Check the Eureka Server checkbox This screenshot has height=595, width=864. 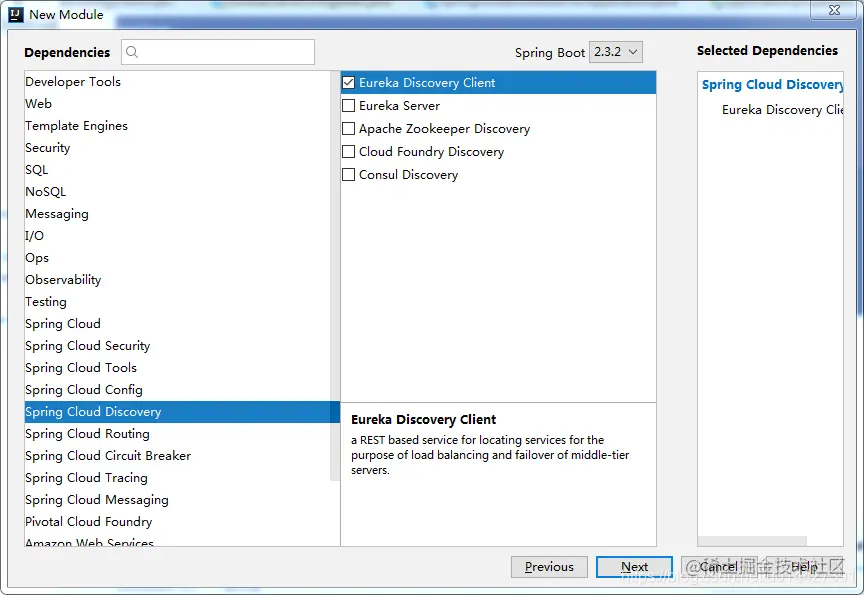pos(348,105)
